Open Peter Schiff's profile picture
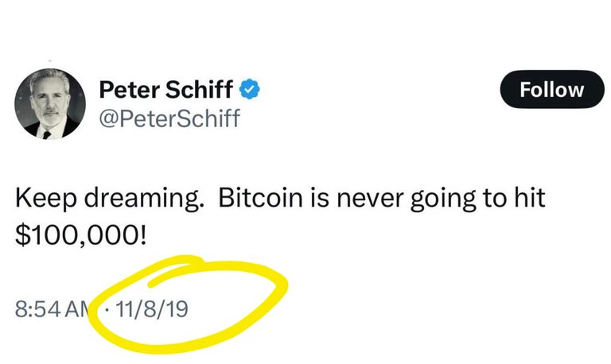Screen dimensions: 611x364 point(50,104)
